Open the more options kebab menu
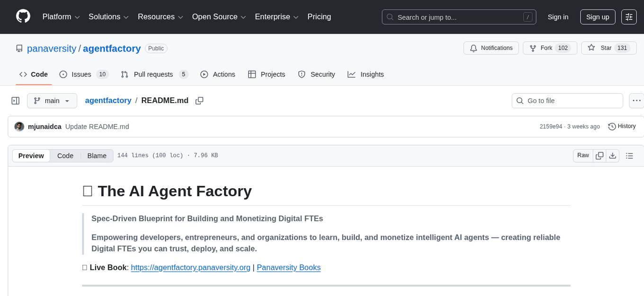 [x=636, y=100]
